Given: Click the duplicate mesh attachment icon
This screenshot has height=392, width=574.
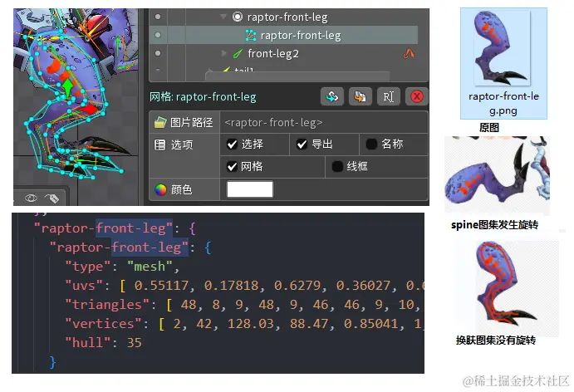Looking at the screenshot, I should click(361, 96).
